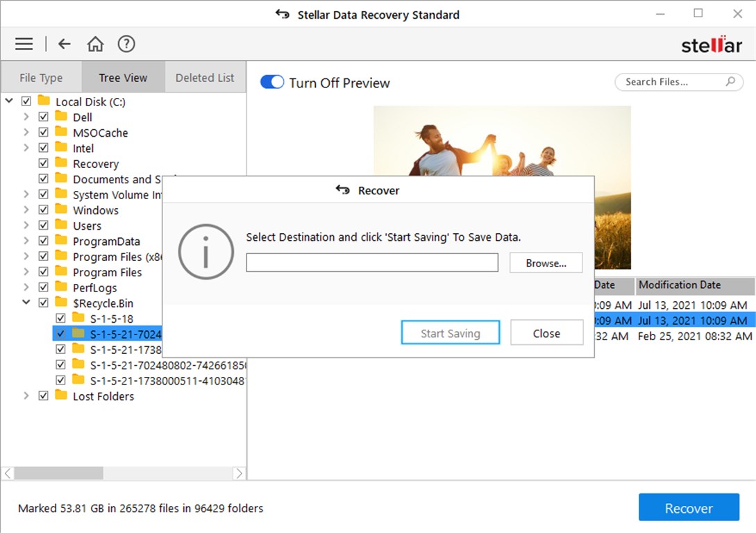Screen dimensions: 756x533
Task: Go back with the arrow icon
Action: [x=65, y=44]
